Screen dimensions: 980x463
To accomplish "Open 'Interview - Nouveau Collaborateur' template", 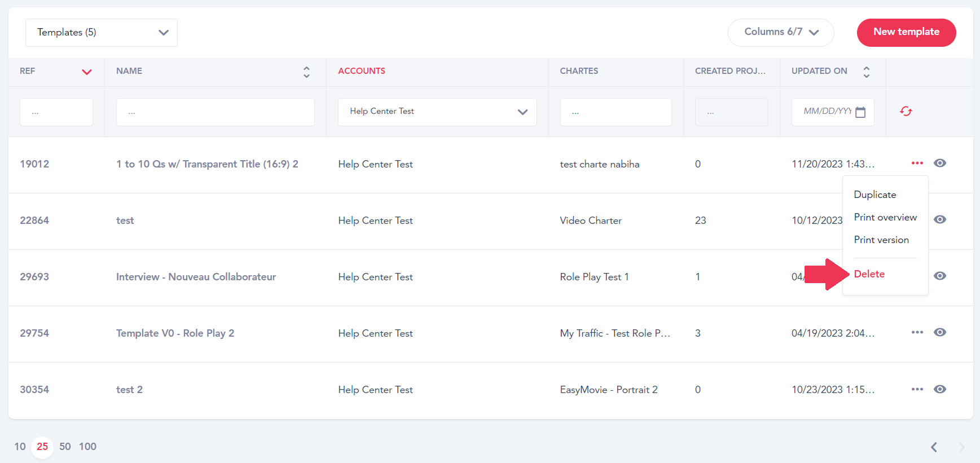I will point(196,277).
